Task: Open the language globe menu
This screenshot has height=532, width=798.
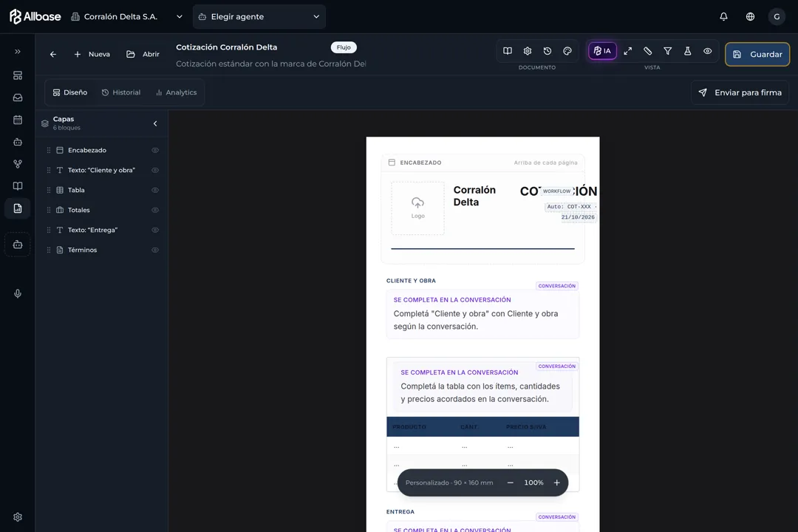Action: tap(750, 16)
